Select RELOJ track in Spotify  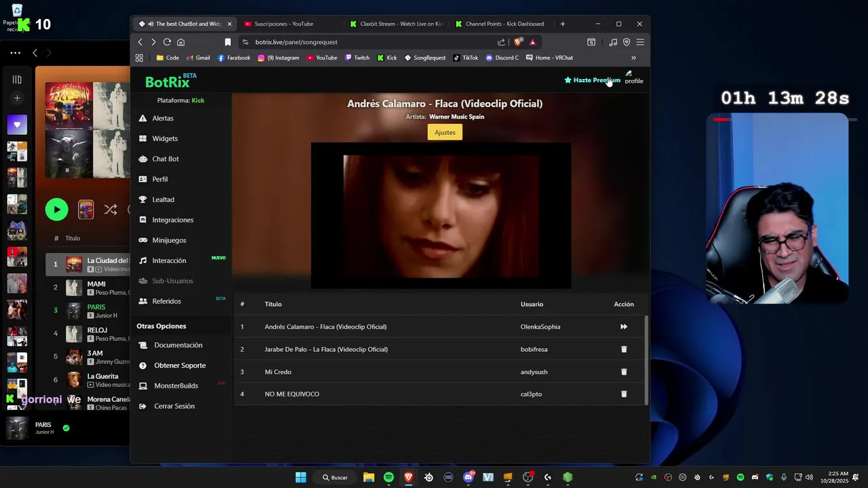tap(88, 333)
